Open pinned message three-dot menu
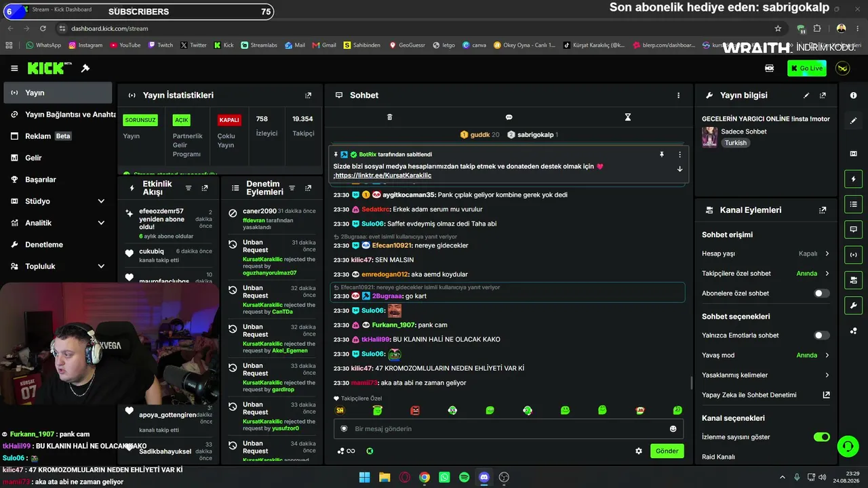The height and width of the screenshot is (488, 868). pos(679,155)
